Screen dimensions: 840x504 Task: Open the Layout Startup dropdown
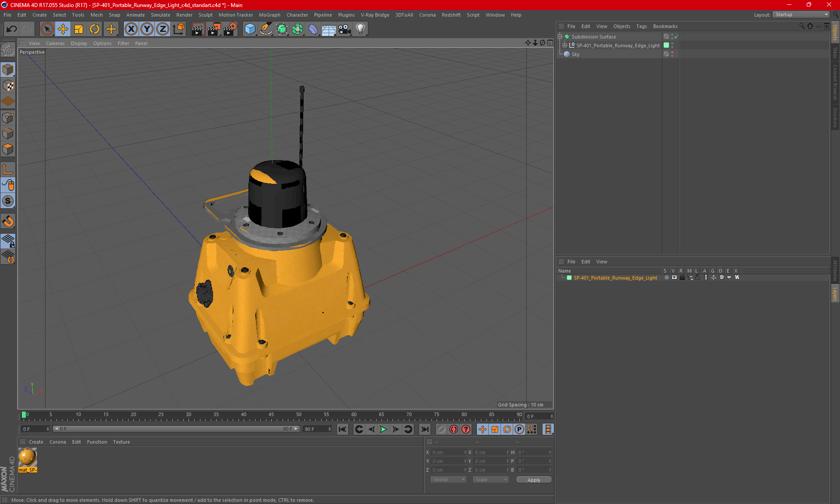tap(801, 14)
